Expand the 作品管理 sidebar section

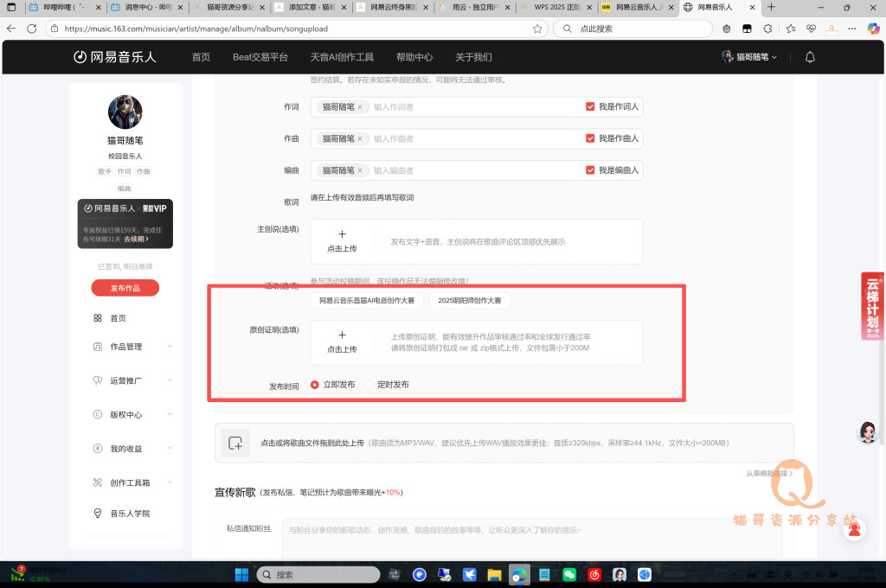(170, 346)
